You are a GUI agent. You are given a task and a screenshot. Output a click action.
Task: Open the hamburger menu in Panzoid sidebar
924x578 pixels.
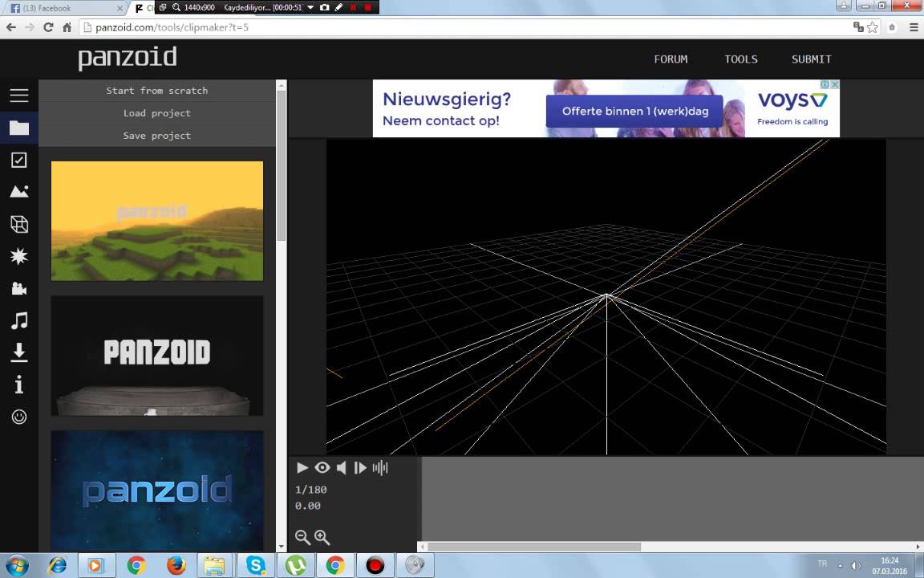(19, 95)
